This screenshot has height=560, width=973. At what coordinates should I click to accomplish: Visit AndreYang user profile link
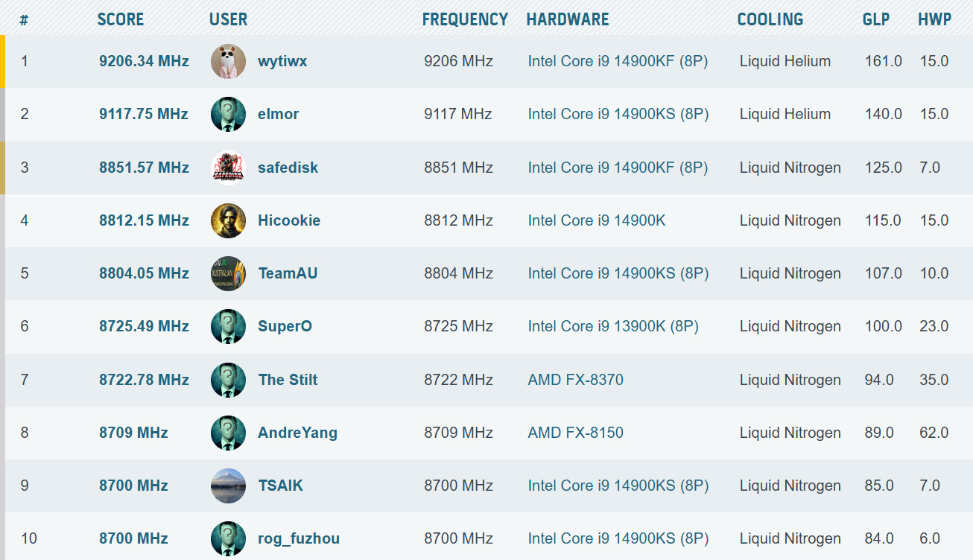tap(298, 433)
